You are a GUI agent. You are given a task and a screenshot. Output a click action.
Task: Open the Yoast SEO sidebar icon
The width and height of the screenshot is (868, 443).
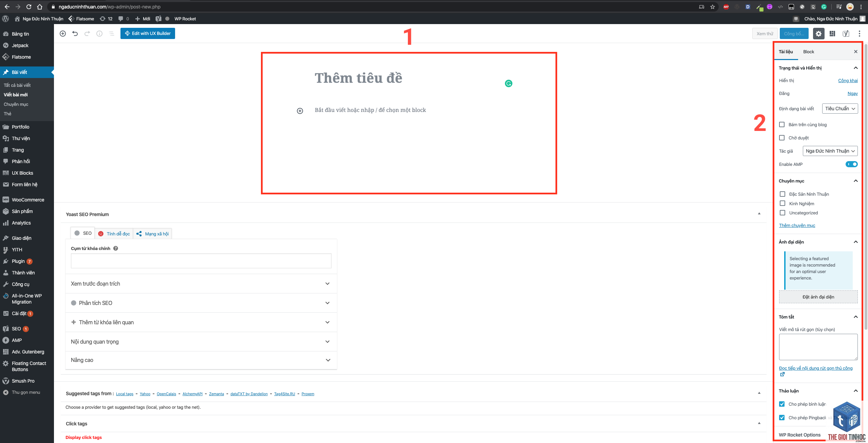coord(846,34)
